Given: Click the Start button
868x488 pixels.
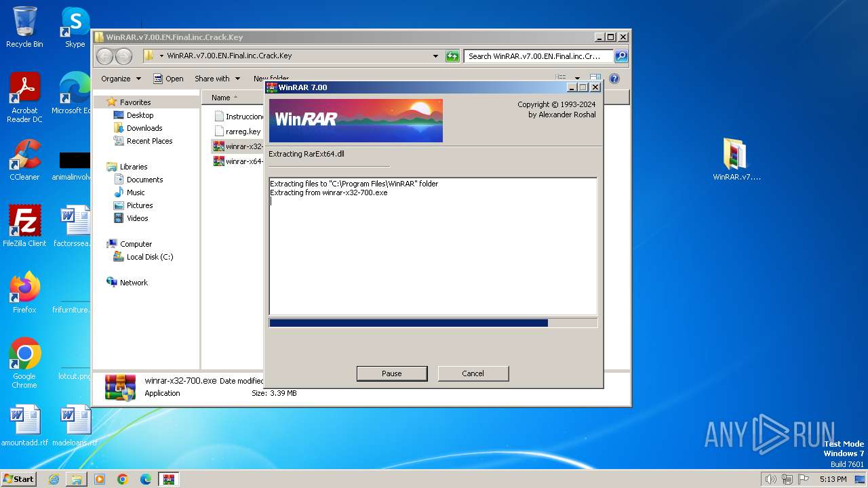Looking at the screenshot, I should [x=19, y=479].
